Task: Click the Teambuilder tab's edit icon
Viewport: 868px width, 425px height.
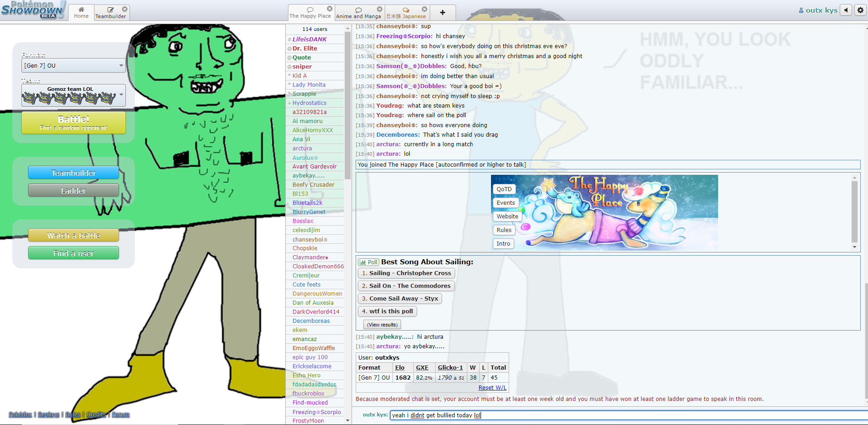Action: (x=110, y=9)
